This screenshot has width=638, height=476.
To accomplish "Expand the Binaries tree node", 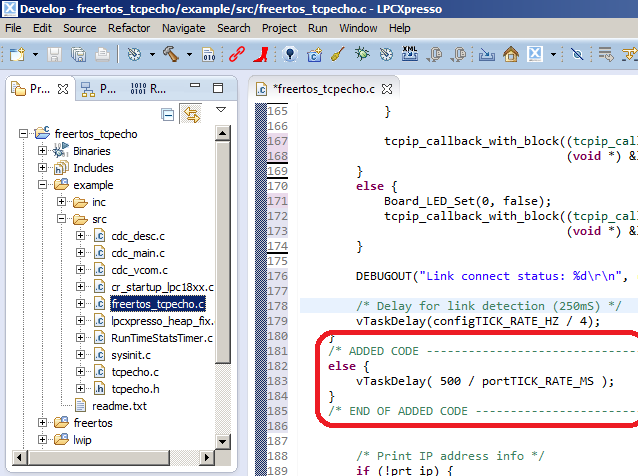I will 43,151.
